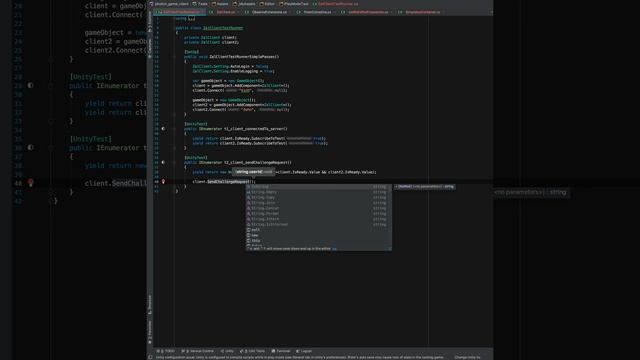Click ZatClientTestRunner.cs file in the navigation breadcrumb
The height and width of the screenshot is (360, 640).
(x=336, y=4)
